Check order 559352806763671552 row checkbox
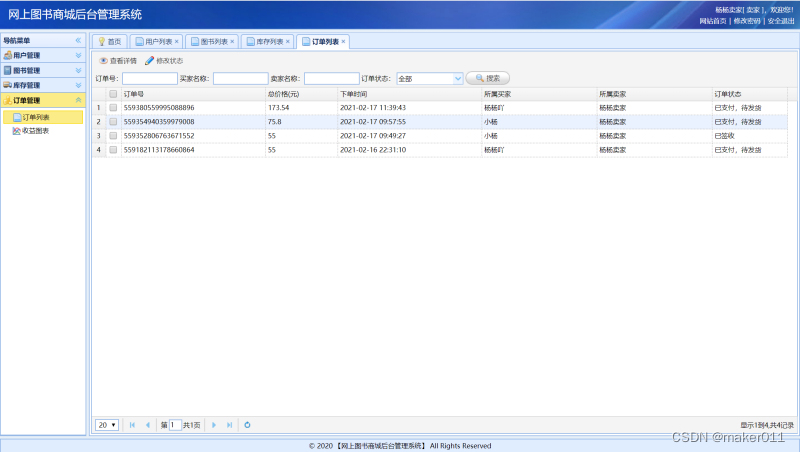The image size is (800, 452). coord(113,136)
